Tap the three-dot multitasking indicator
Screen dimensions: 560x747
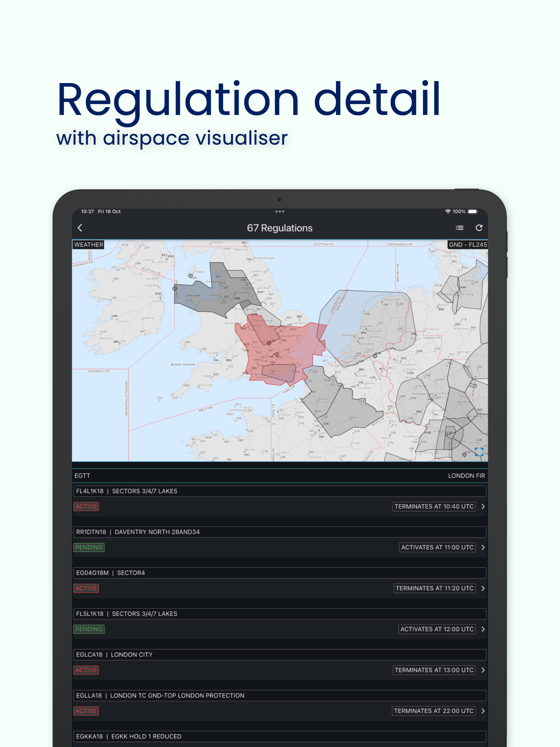tap(280, 211)
